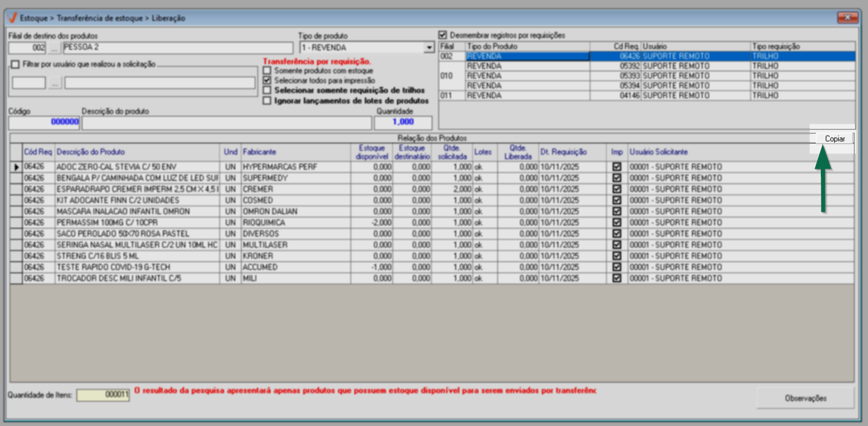Click the Estoque disponível column header
The image size is (868, 426).
(372, 152)
